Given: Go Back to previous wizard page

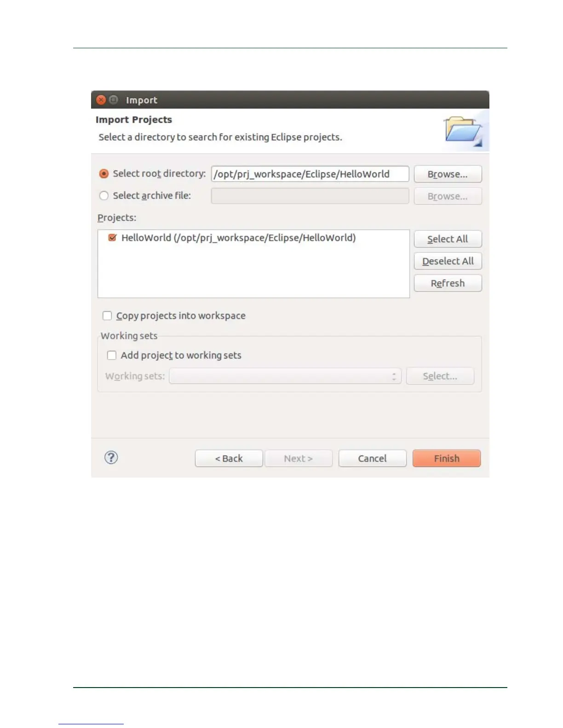Looking at the screenshot, I should (x=229, y=458).
